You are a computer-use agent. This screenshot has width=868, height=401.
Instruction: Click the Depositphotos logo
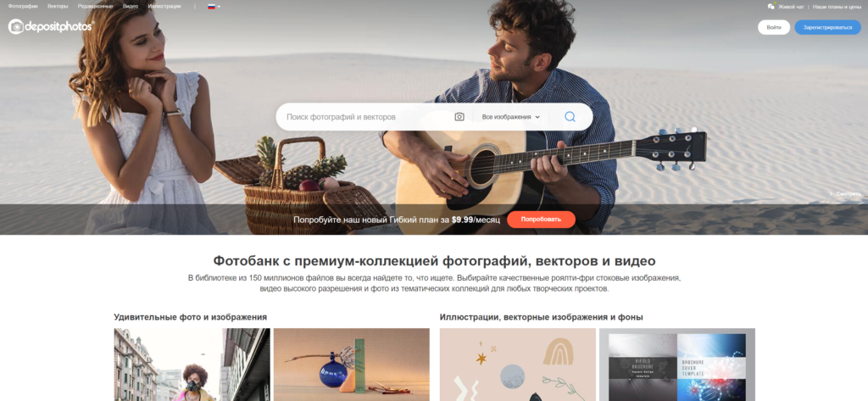coord(51,26)
